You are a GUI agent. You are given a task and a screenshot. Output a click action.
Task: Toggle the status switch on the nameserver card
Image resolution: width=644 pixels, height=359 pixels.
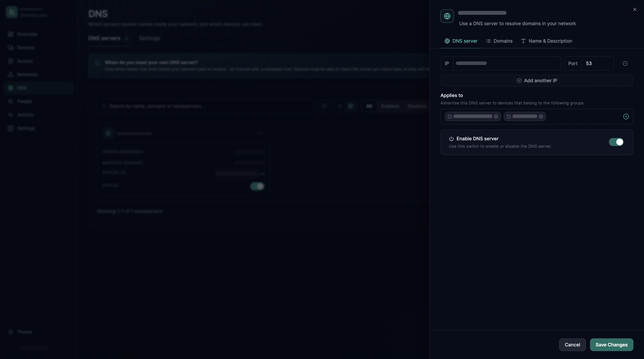point(257,186)
